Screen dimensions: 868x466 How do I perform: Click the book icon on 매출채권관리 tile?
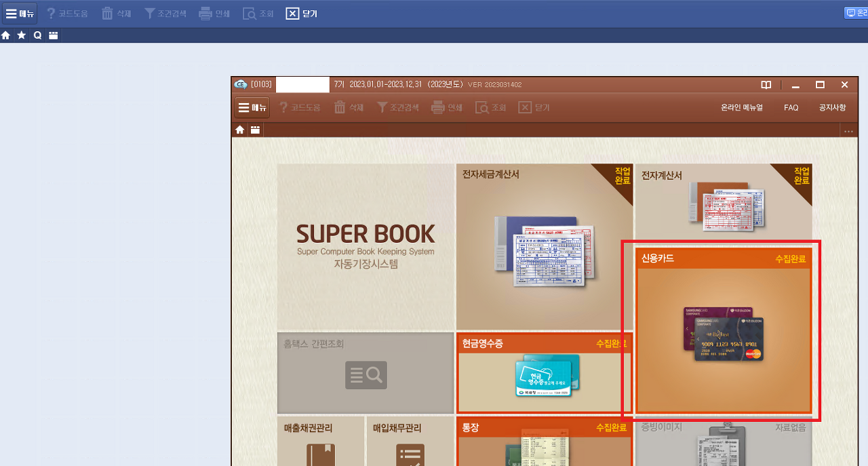321,454
